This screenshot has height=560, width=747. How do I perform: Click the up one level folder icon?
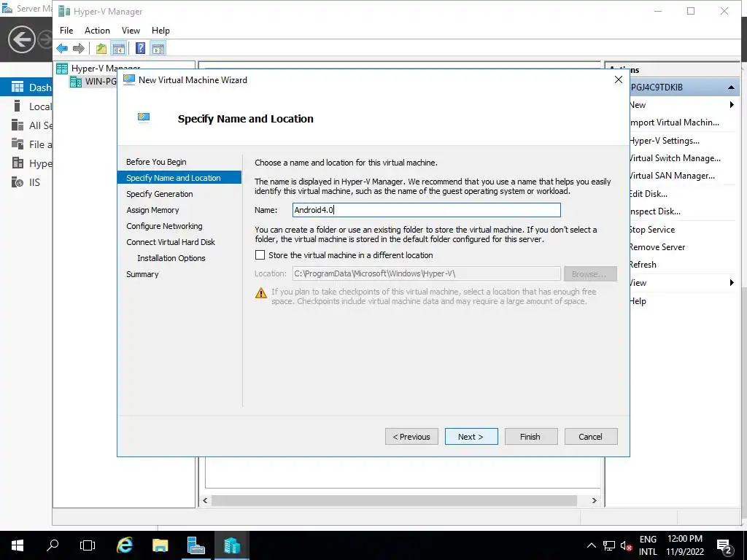pyautogui.click(x=101, y=48)
